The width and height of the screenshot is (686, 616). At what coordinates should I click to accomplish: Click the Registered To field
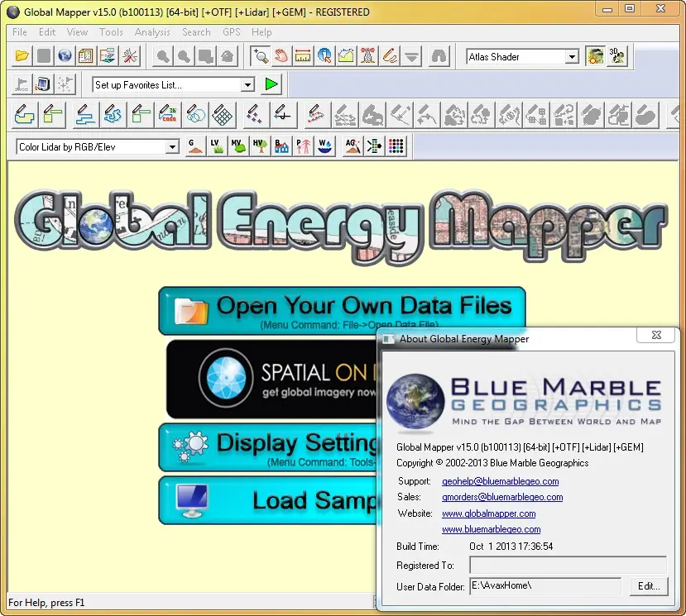[568, 565]
